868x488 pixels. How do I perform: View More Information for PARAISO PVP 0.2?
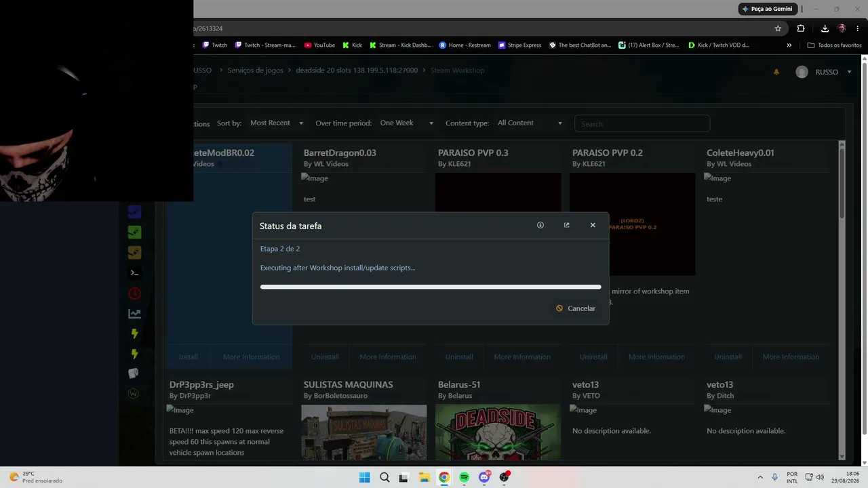[656, 357]
